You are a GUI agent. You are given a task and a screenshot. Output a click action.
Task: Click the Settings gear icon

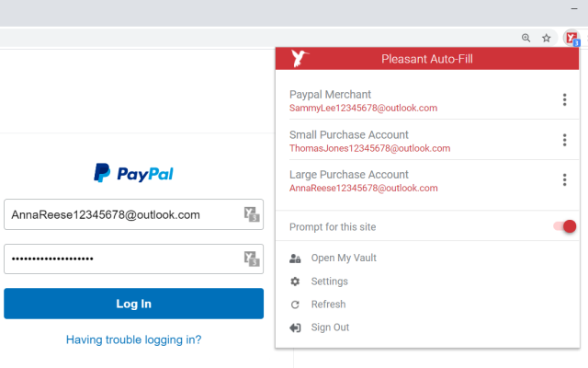pos(295,282)
